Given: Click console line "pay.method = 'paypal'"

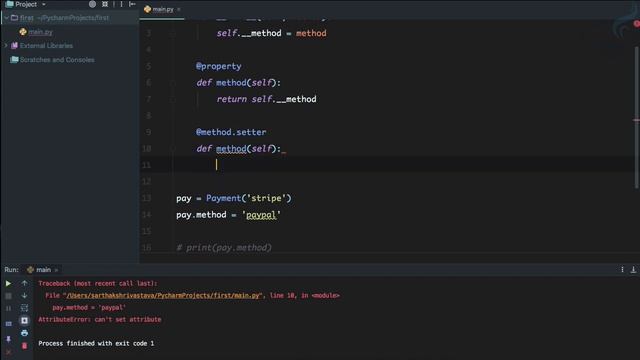Looking at the screenshot, I should (x=89, y=307).
